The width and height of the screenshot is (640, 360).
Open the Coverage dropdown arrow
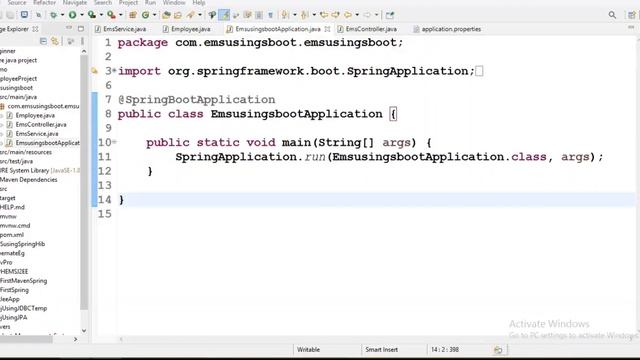pos(101,15)
